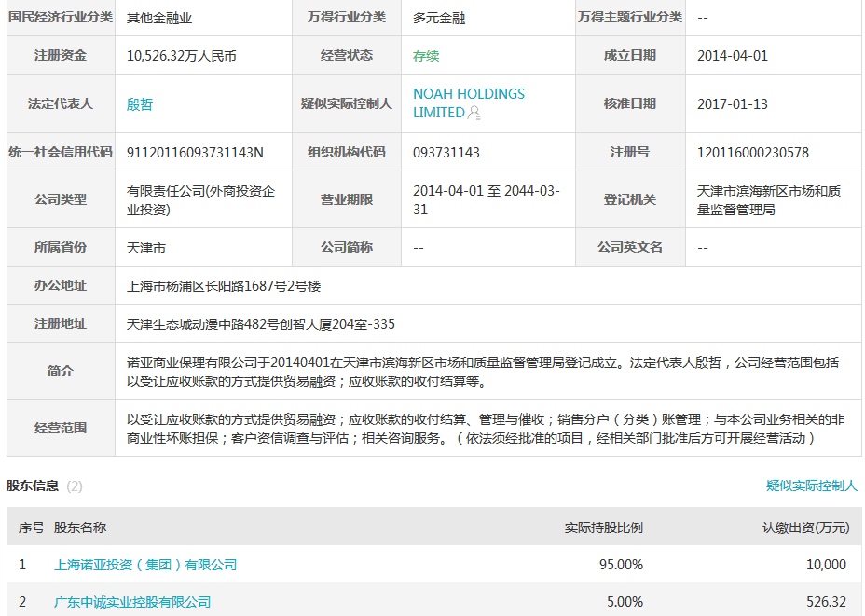This screenshot has width=865, height=616.
Task: Select organization code 093731143
Action: [446, 153]
